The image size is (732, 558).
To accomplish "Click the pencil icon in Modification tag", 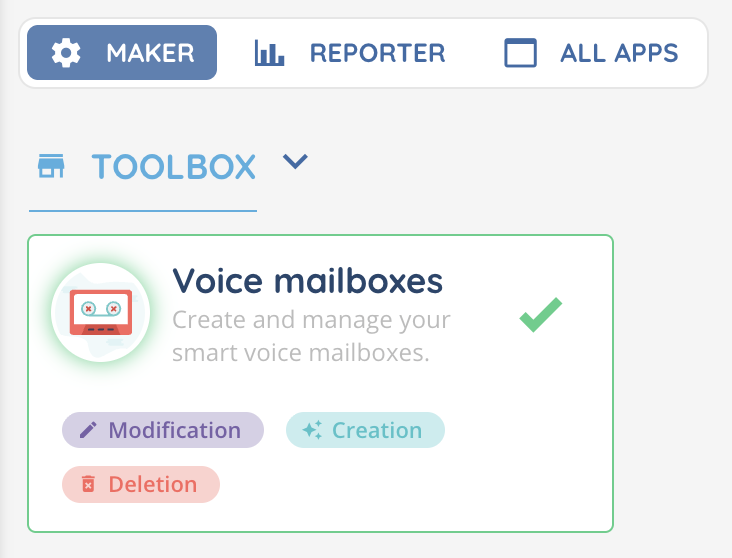I will coord(88,430).
